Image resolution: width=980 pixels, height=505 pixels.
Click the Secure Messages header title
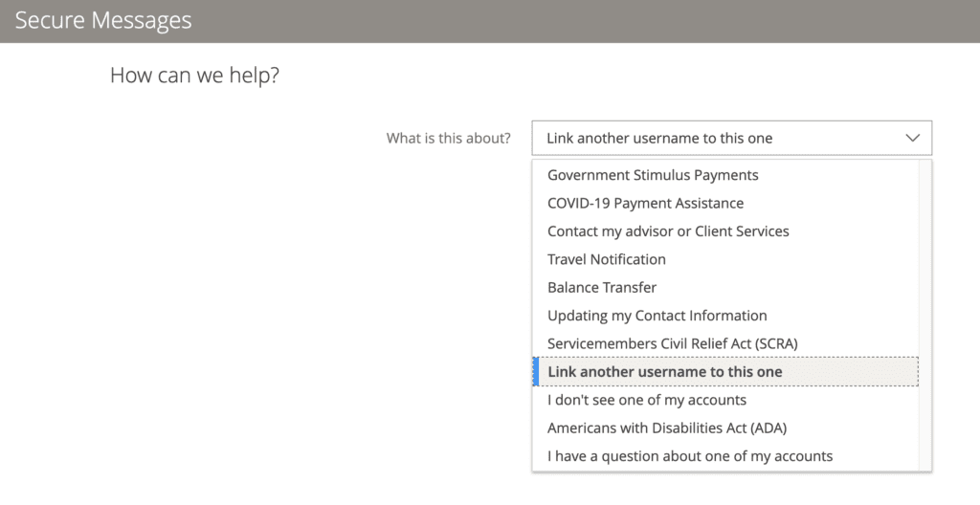[103, 21]
